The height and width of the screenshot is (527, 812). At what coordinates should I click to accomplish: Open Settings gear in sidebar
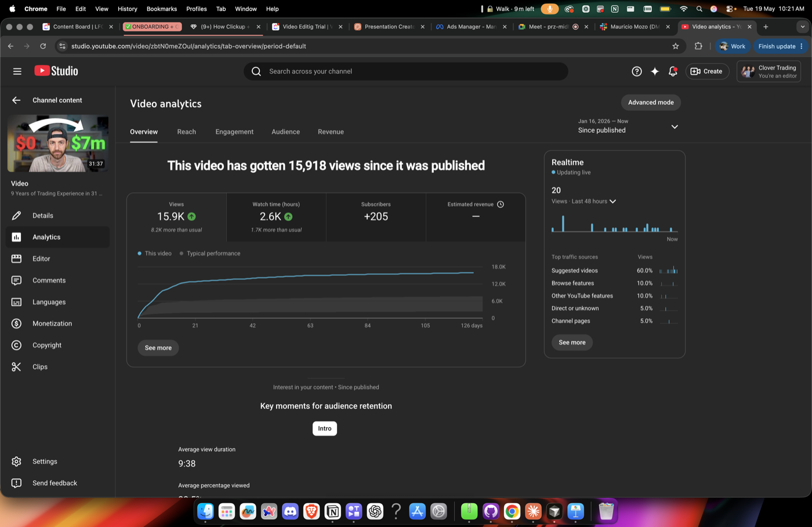[x=57, y=461]
